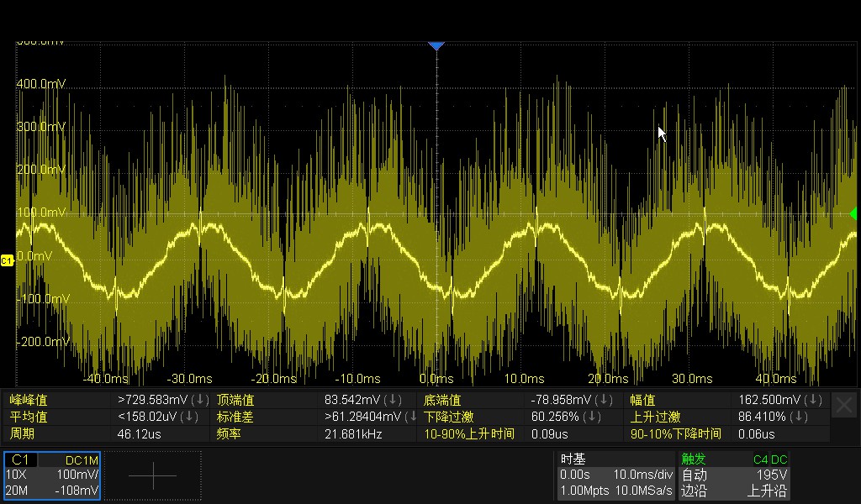
Task: Toggle DC1M coupling on channel C1
Action: click(x=80, y=459)
